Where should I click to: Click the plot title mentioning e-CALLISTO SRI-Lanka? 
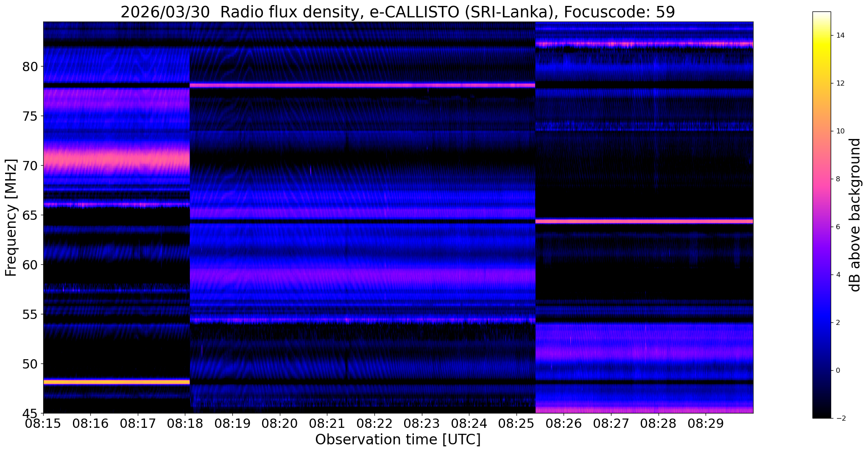click(x=398, y=12)
